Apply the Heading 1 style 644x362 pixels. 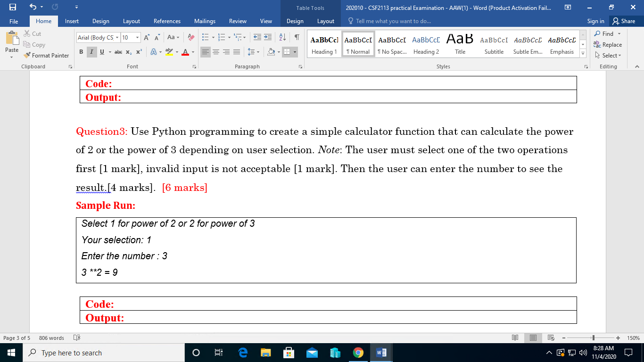click(324, 43)
